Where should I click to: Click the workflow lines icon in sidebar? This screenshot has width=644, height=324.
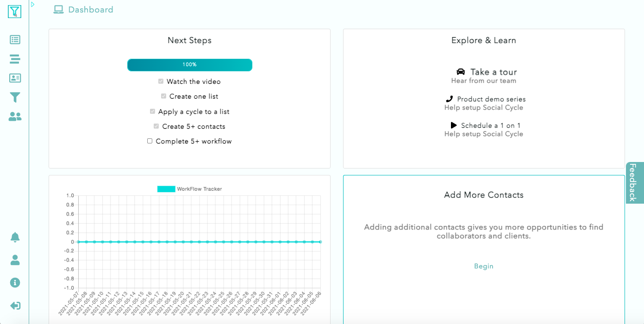tap(14, 59)
